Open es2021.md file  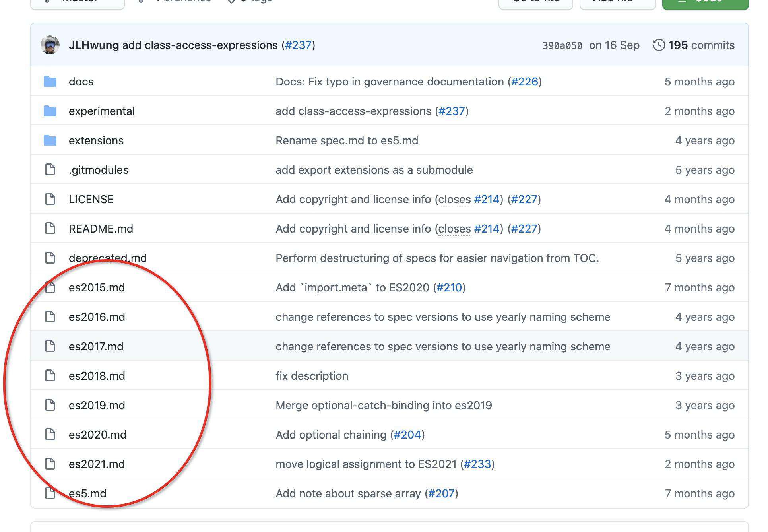tap(97, 464)
